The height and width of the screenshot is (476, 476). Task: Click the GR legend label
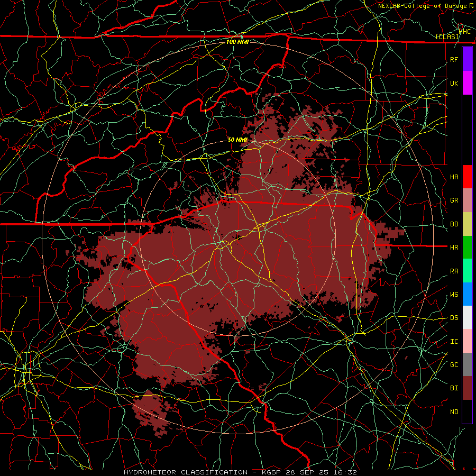(454, 200)
